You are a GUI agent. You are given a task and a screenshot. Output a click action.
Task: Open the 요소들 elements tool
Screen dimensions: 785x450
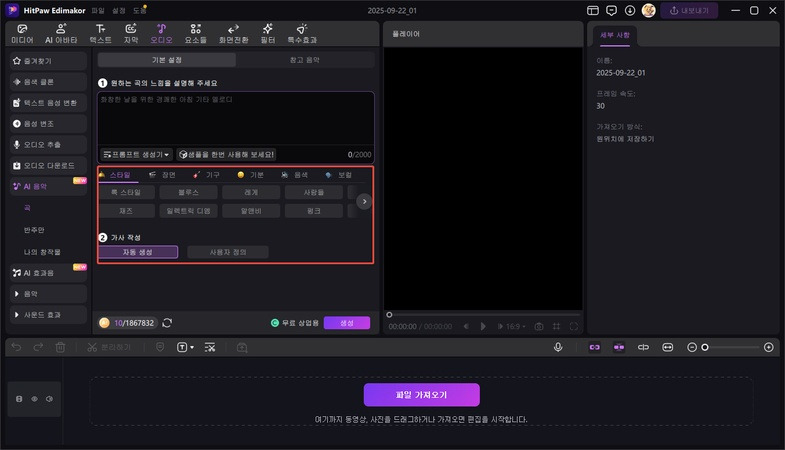click(x=196, y=34)
